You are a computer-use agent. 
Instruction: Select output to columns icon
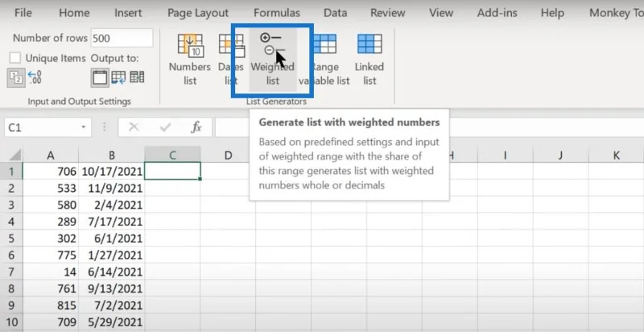(137, 77)
